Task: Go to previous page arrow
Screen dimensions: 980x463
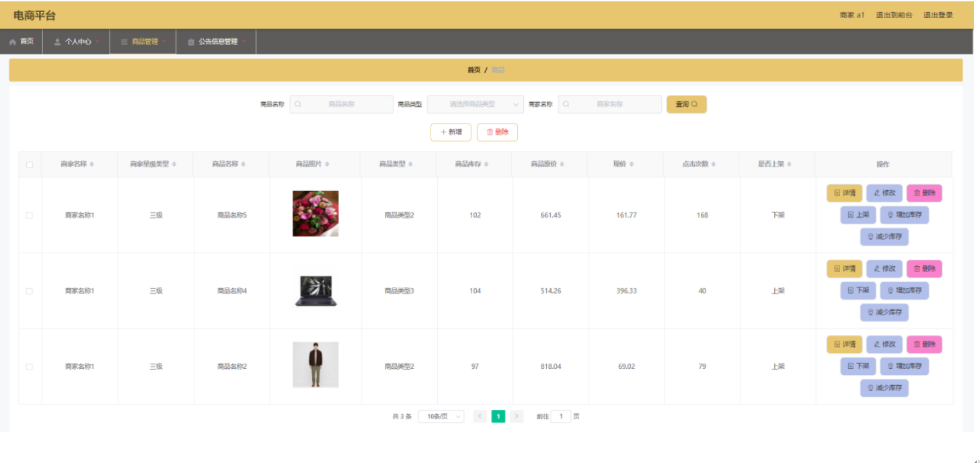Action: tap(480, 417)
